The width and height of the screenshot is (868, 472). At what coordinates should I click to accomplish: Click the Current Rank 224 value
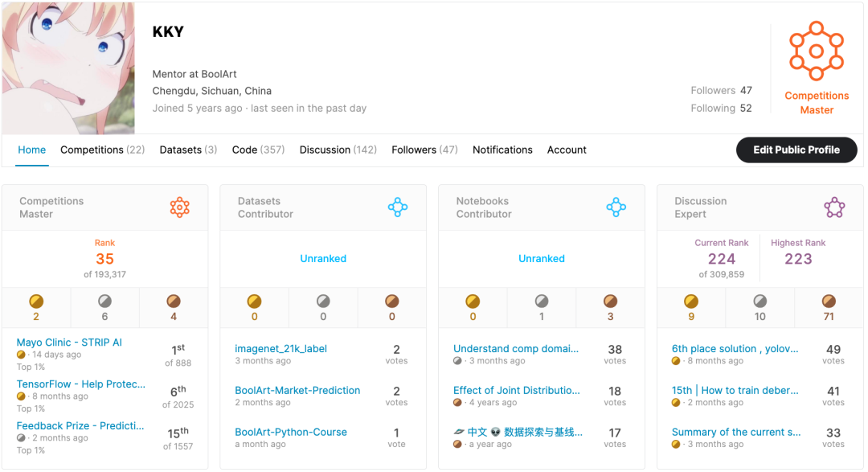[721, 259]
